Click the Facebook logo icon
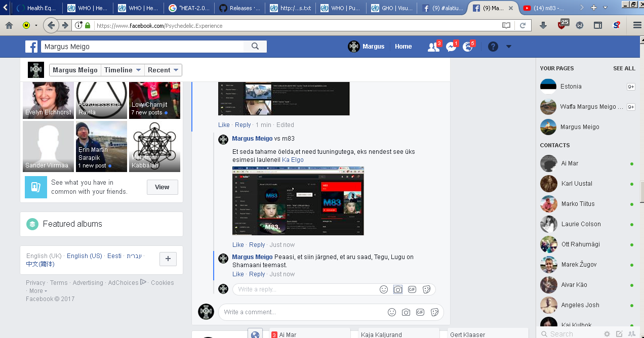644x338 pixels. pyautogui.click(x=32, y=47)
